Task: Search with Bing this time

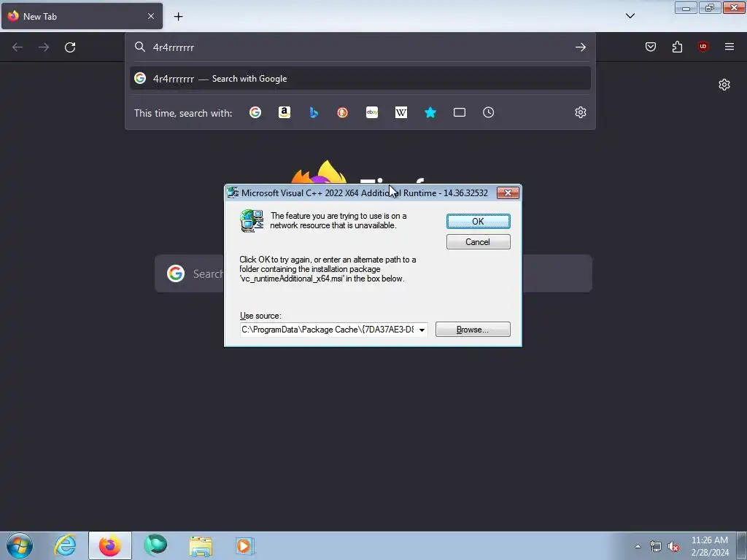Action: coord(314,112)
